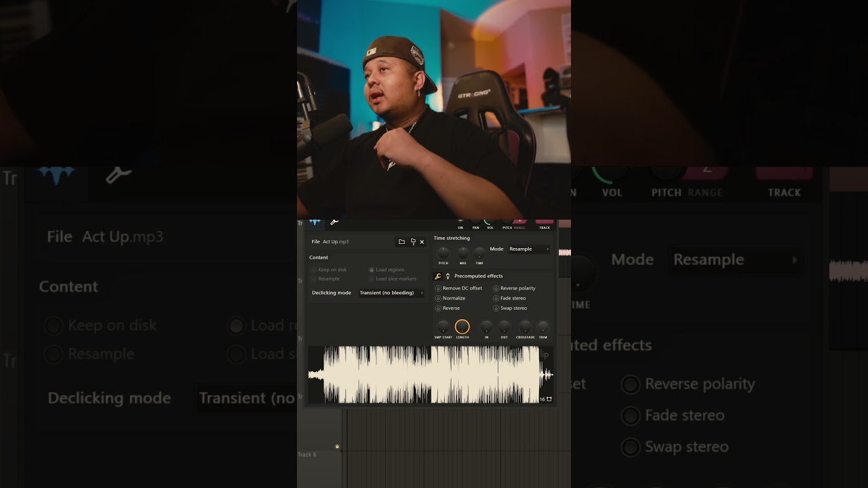Screen dimensions: 868x488
Task: Open the time stretching Mode dropdown
Action: (x=529, y=249)
